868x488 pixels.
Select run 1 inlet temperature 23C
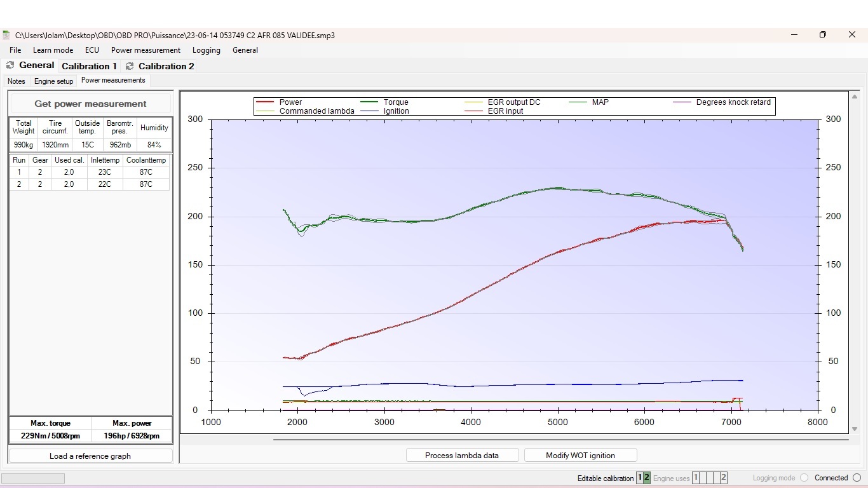coord(105,172)
